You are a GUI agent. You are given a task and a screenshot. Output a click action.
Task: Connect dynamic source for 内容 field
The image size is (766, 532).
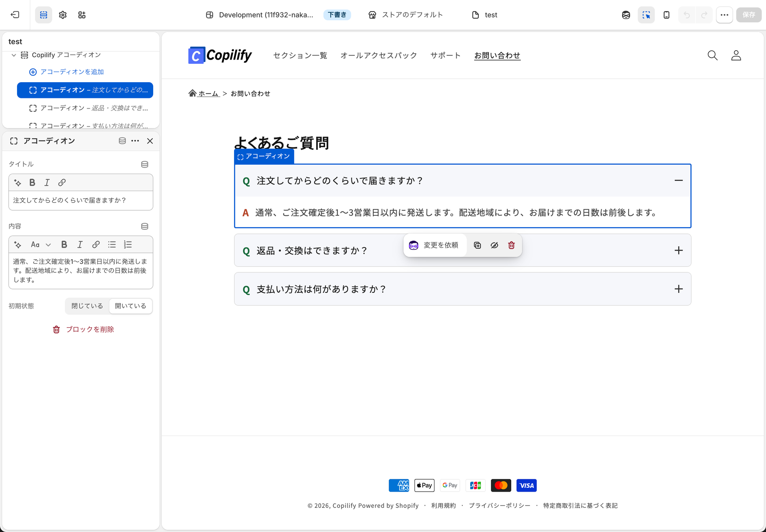[x=145, y=226]
